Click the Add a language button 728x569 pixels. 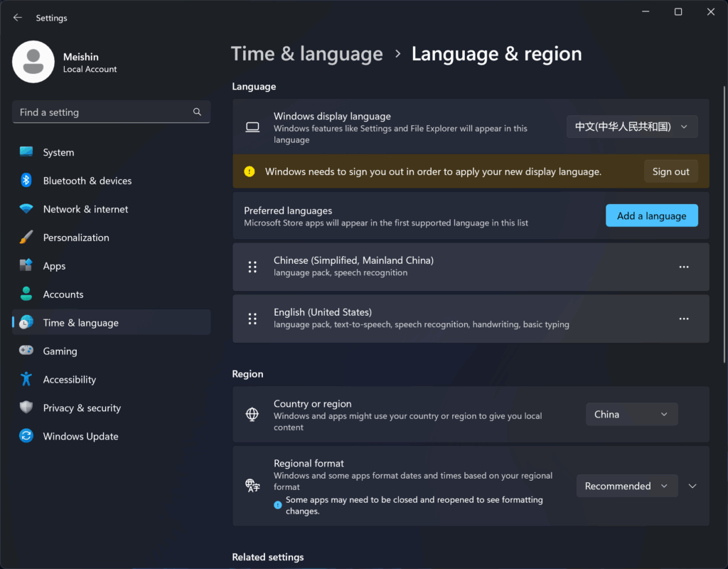651,216
